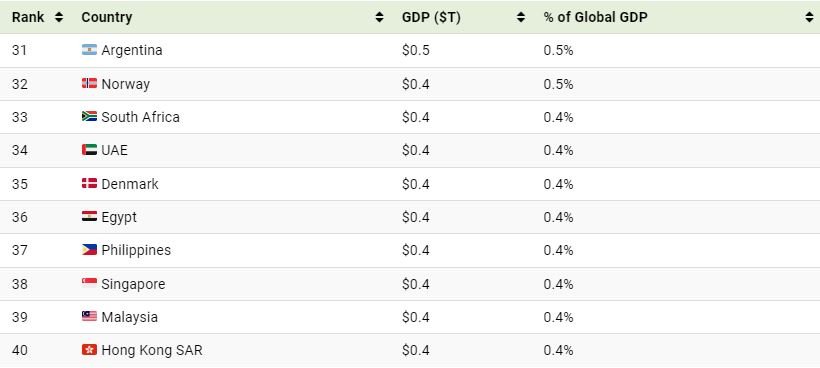This screenshot has width=820, height=368.
Task: Click the Malaysia flag icon
Action: (89, 316)
